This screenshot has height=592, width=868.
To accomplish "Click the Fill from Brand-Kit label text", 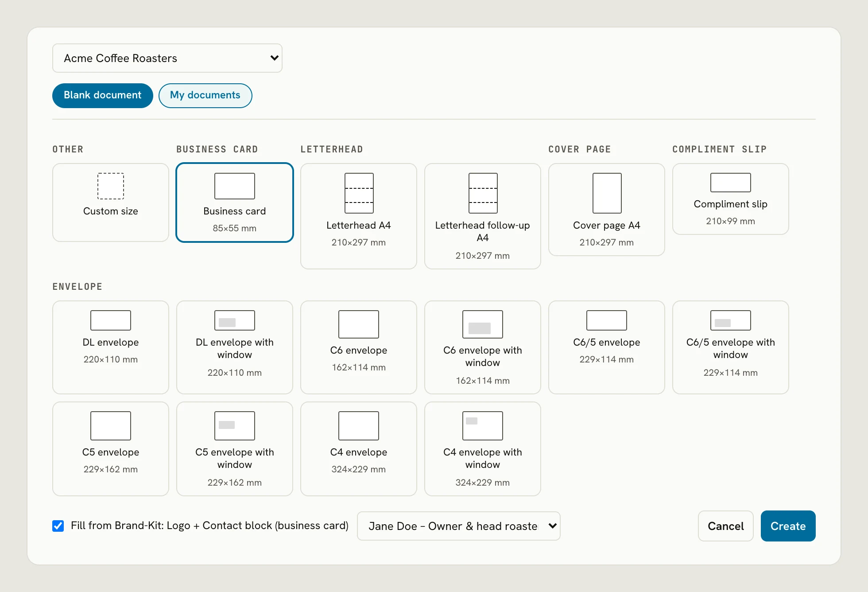I will point(209,526).
